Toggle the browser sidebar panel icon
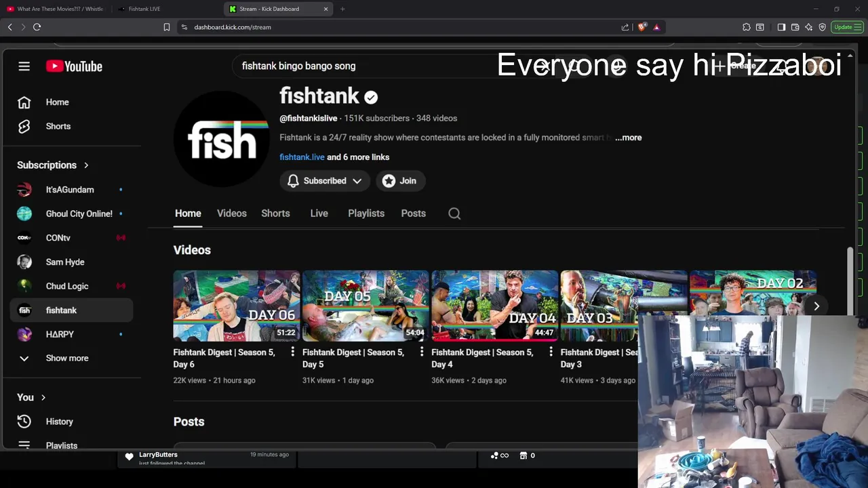This screenshot has height=488, width=868. pyautogui.click(x=781, y=27)
